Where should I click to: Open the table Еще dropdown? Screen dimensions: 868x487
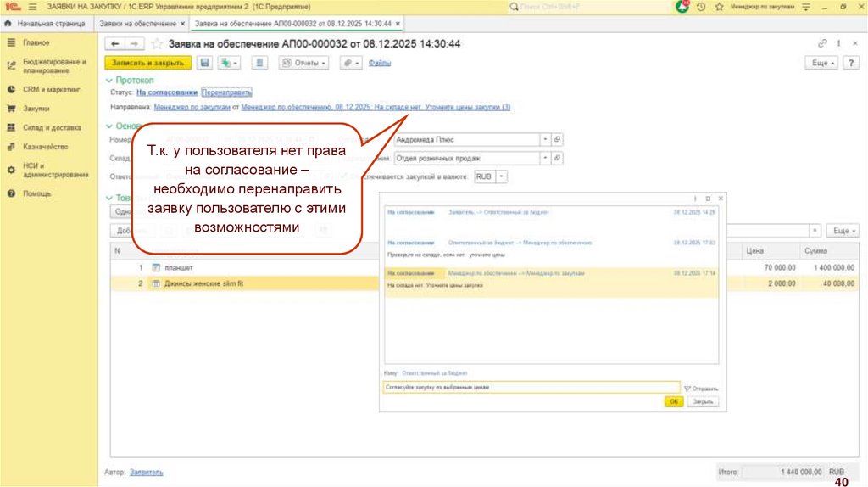point(842,231)
